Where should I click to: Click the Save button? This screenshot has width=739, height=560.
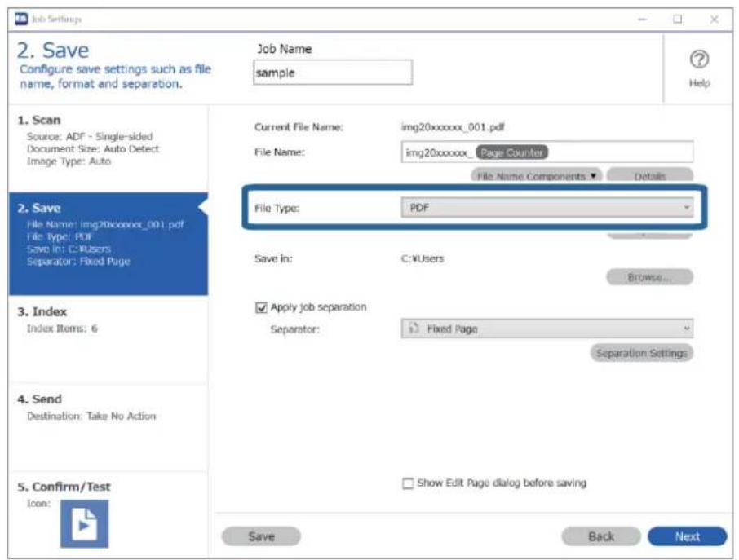[x=261, y=536]
